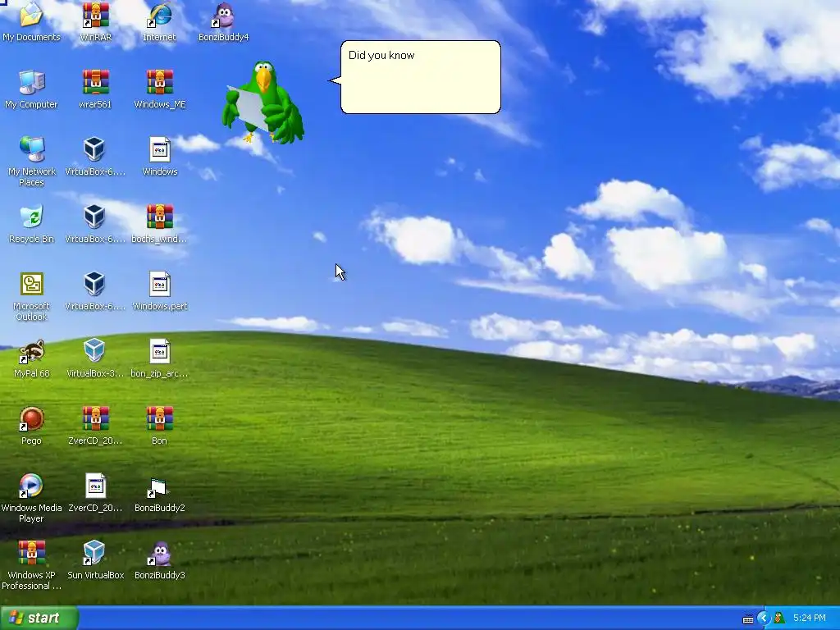
Task: Click the green Peedy parrot character
Action: coord(263,103)
